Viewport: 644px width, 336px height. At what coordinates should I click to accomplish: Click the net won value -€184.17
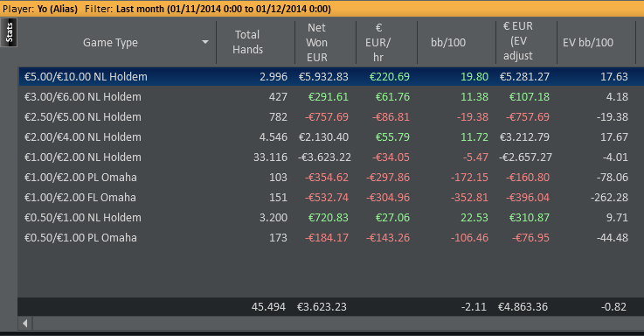click(x=327, y=238)
